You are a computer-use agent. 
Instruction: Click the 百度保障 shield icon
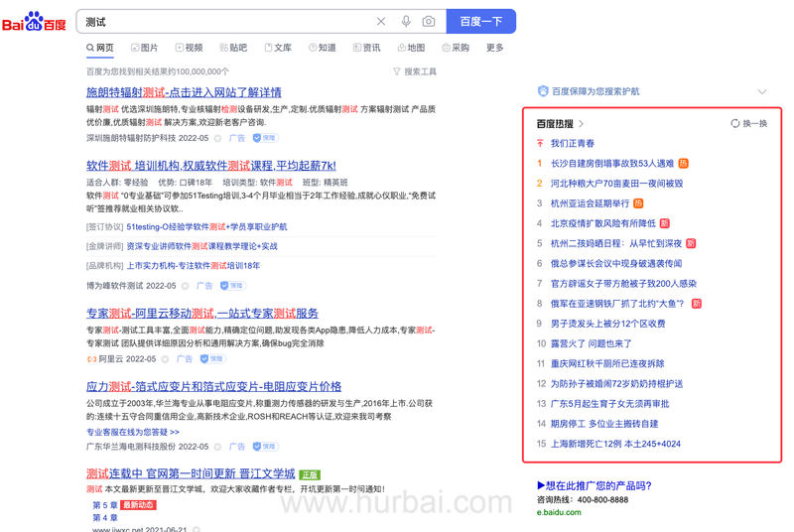tap(543, 91)
